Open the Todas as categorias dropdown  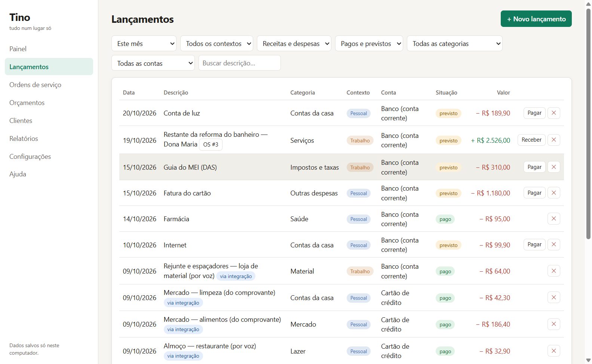point(455,43)
